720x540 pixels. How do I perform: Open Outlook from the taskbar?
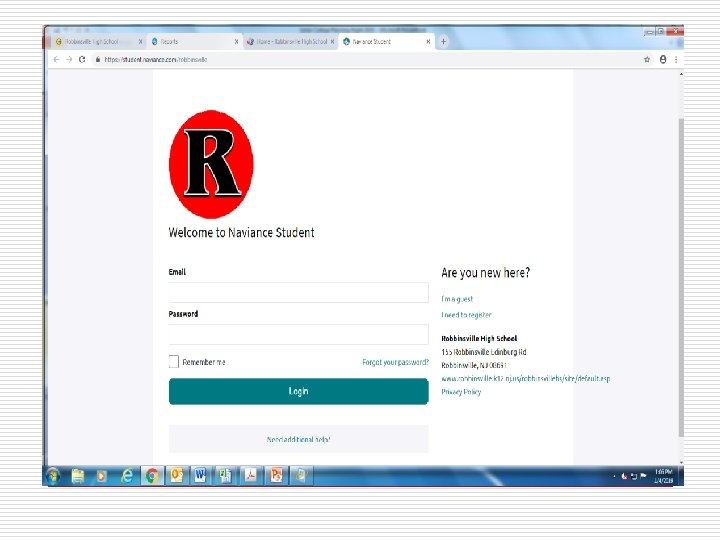click(177, 476)
